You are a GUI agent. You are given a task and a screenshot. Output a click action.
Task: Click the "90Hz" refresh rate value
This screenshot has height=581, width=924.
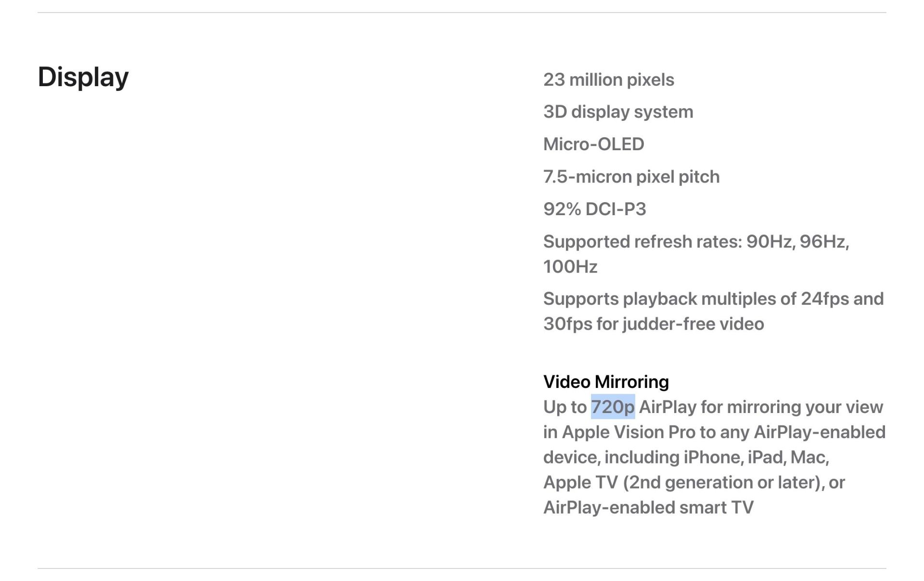(x=770, y=242)
